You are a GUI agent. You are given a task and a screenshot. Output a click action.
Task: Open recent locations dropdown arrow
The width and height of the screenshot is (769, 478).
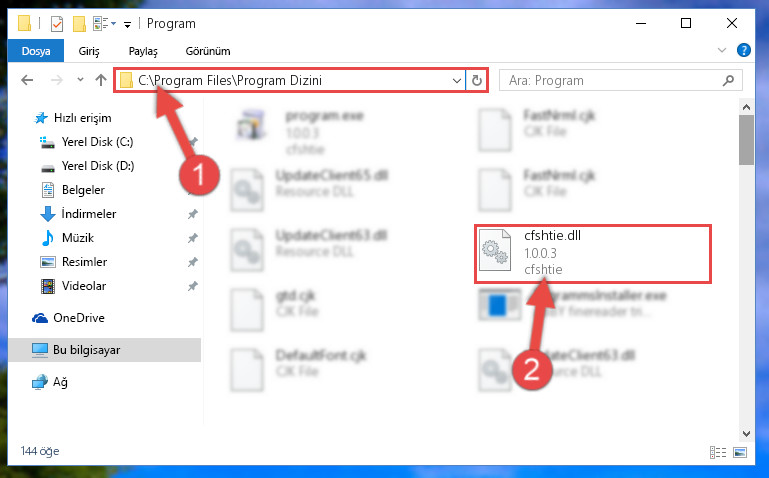pyautogui.click(x=80, y=79)
